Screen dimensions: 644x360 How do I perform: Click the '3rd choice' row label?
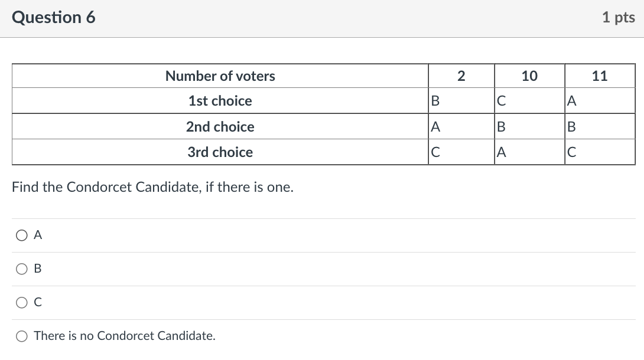tap(220, 152)
